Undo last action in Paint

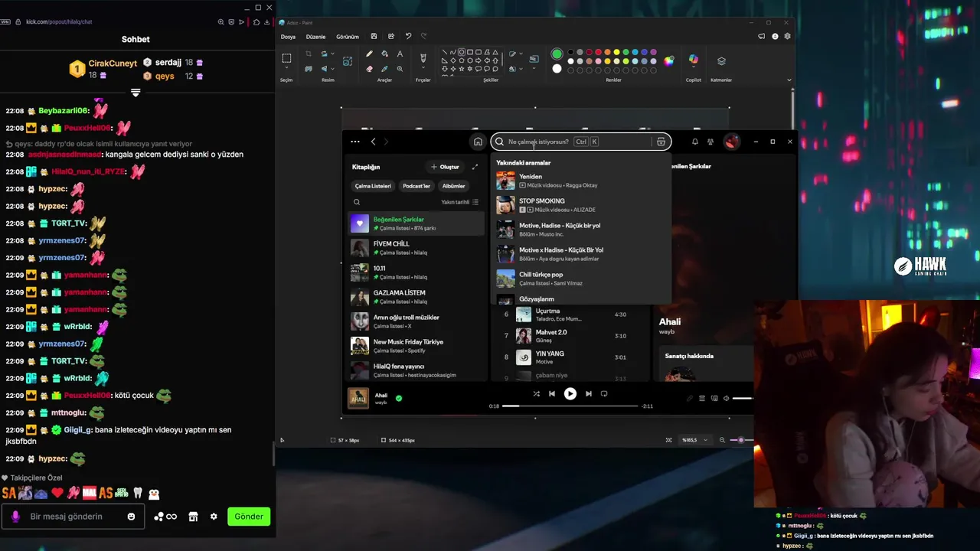408,36
